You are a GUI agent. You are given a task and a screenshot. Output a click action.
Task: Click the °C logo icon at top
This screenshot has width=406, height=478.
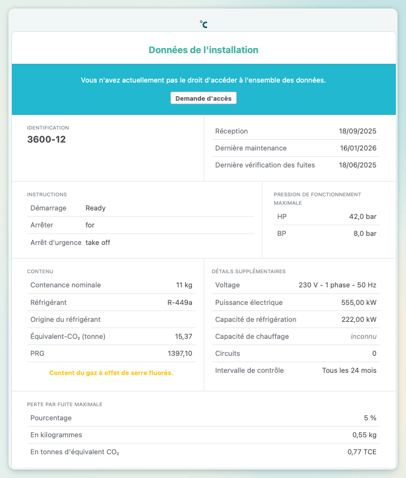[x=203, y=24]
